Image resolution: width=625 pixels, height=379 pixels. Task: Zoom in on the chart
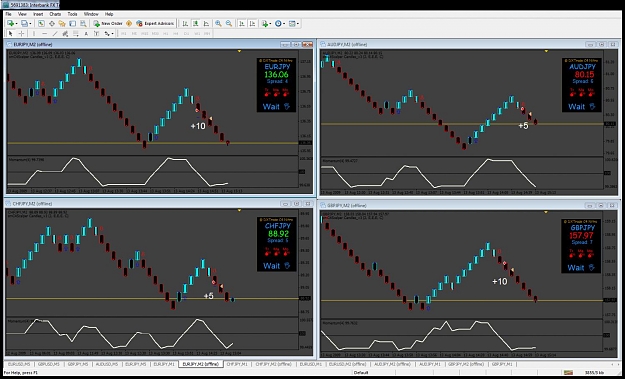218,24
